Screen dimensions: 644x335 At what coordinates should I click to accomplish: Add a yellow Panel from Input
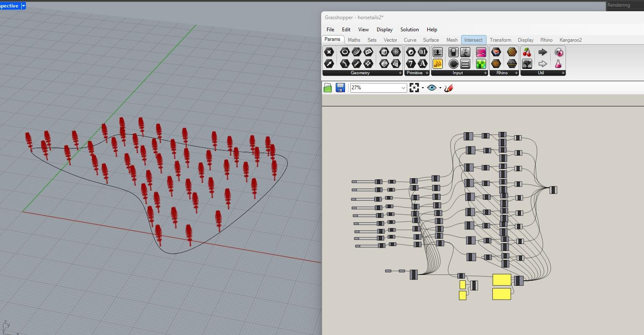pyautogui.click(x=438, y=63)
